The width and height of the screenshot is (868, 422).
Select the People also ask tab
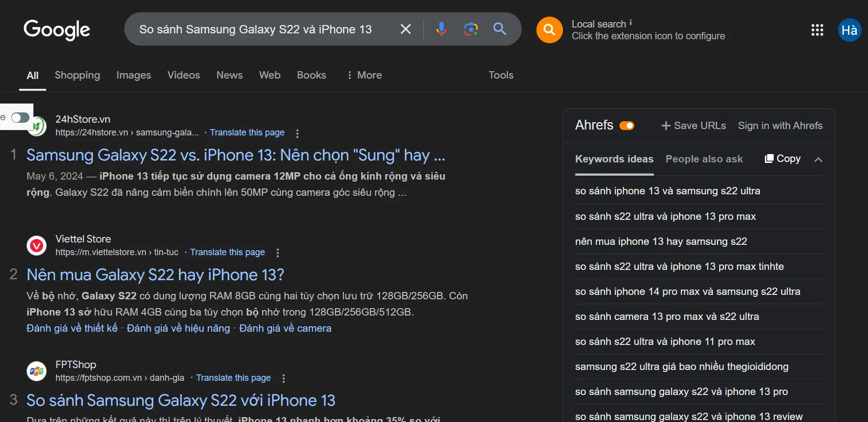704,159
